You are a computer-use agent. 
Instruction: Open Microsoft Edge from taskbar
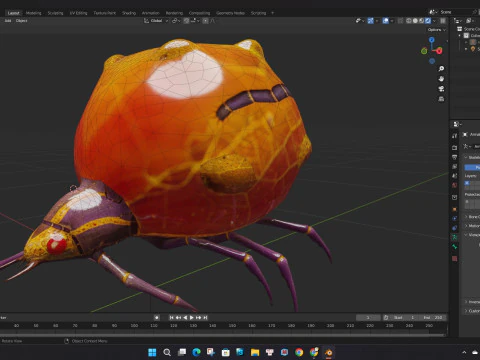point(196,352)
